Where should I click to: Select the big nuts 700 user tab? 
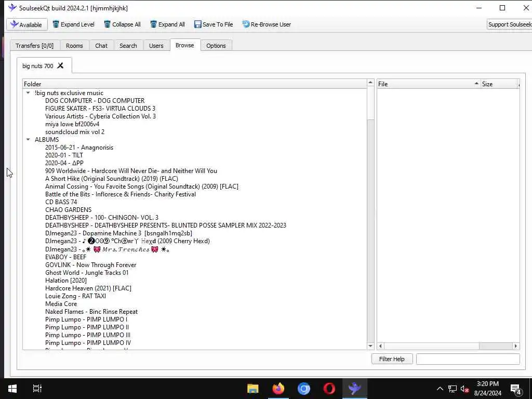(x=37, y=66)
